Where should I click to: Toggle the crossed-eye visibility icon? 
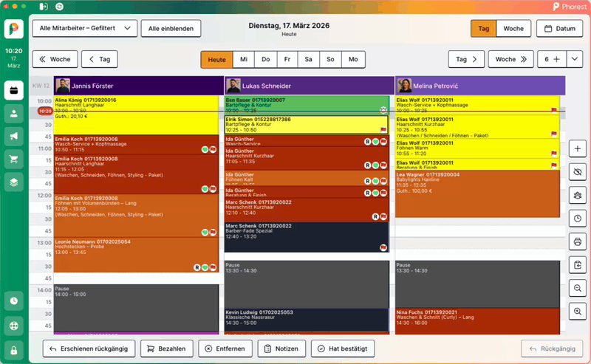point(578,171)
